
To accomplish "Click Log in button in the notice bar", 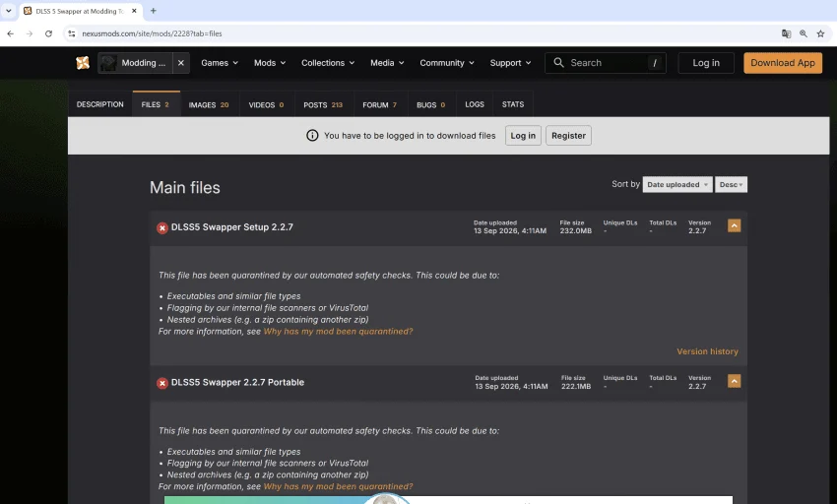I will click(523, 136).
